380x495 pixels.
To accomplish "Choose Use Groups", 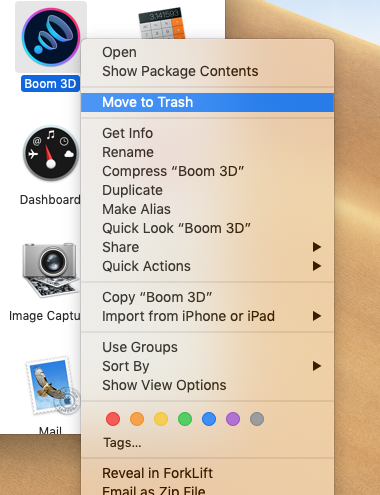I will tap(207, 347).
